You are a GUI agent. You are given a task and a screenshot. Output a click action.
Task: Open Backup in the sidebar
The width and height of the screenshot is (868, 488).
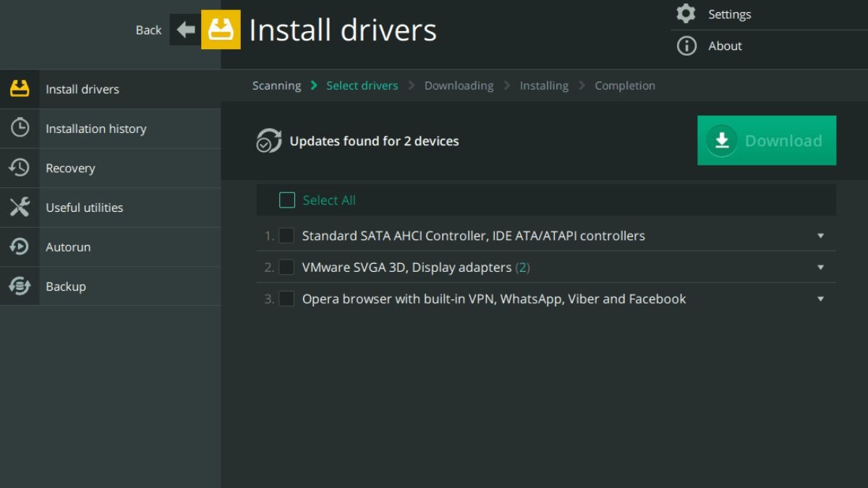click(x=110, y=286)
